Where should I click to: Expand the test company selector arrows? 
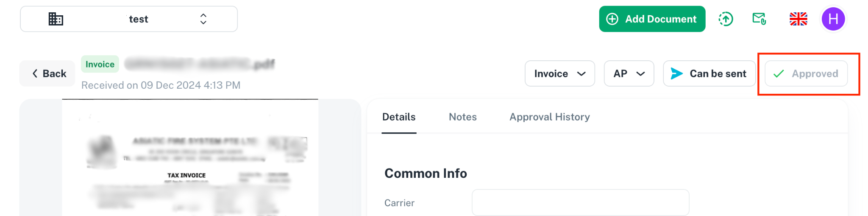tap(203, 19)
